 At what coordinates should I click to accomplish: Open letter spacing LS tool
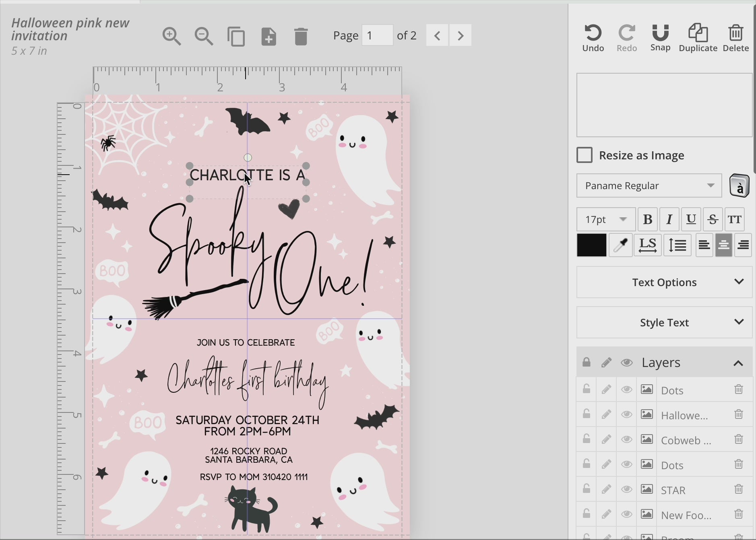647,245
